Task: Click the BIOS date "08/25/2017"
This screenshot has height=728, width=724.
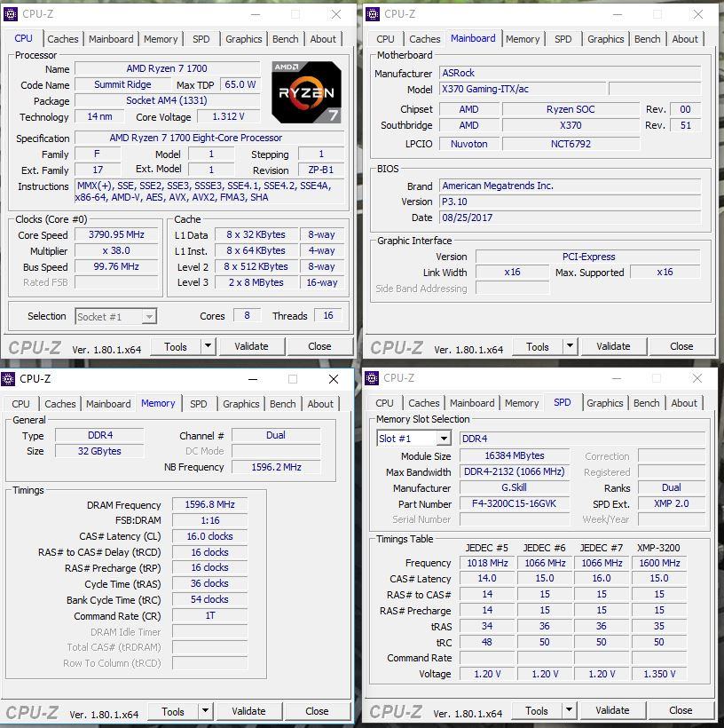Action: click(x=570, y=218)
